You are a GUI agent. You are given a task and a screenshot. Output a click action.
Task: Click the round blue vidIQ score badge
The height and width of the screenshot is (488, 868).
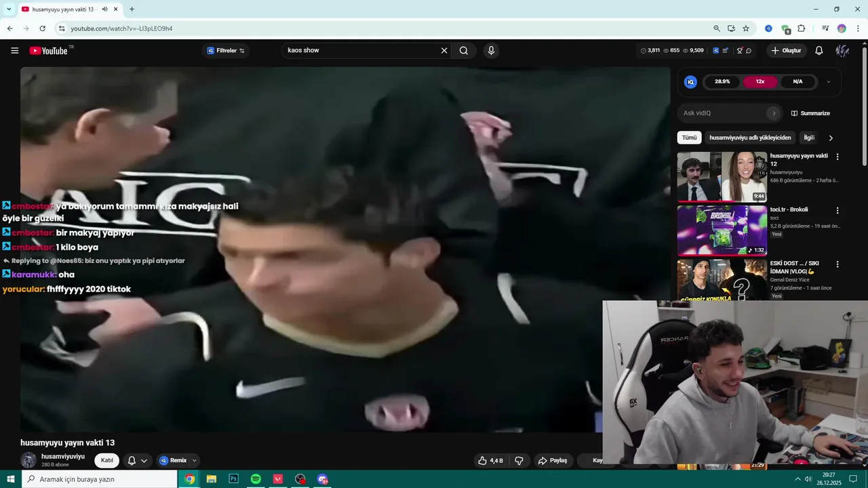(690, 82)
